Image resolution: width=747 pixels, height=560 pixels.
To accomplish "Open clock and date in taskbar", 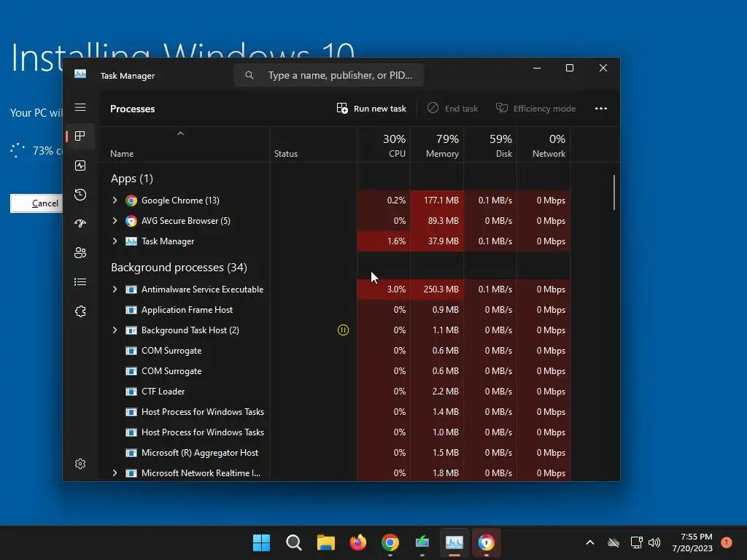I will pyautogui.click(x=692, y=542).
